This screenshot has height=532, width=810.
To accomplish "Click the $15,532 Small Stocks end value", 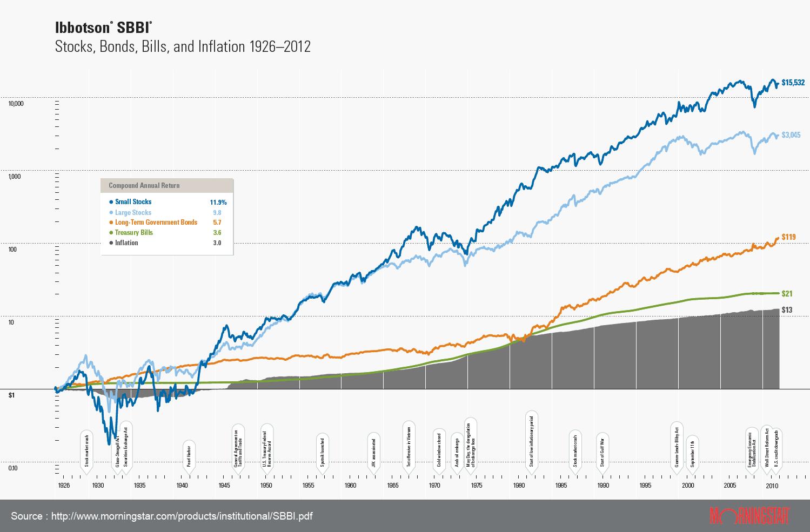I will (793, 83).
